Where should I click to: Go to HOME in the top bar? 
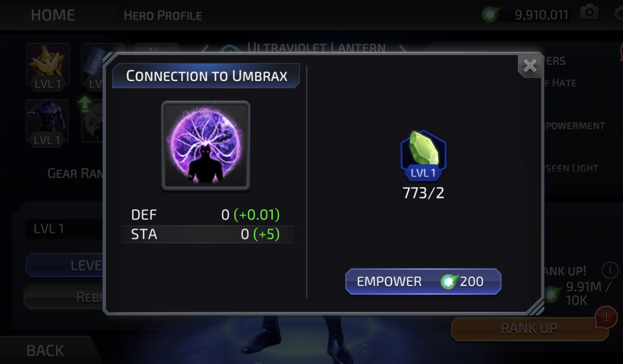coord(53,15)
